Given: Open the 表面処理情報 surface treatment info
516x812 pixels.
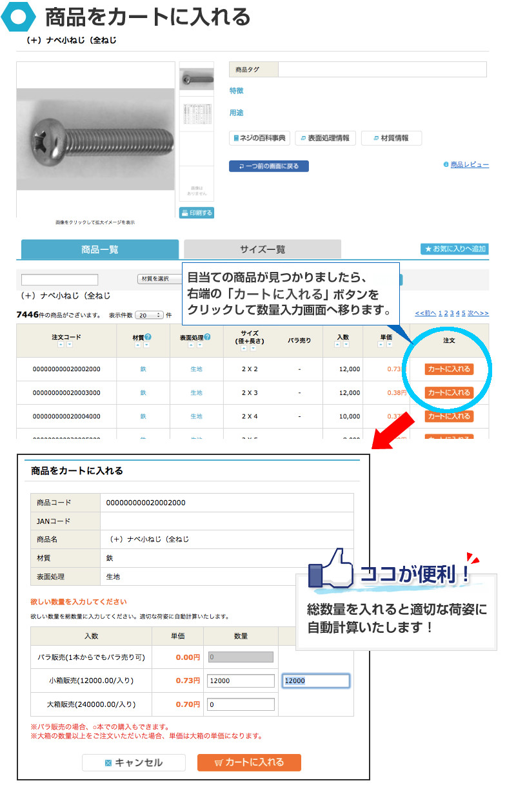Looking at the screenshot, I should click(325, 138).
